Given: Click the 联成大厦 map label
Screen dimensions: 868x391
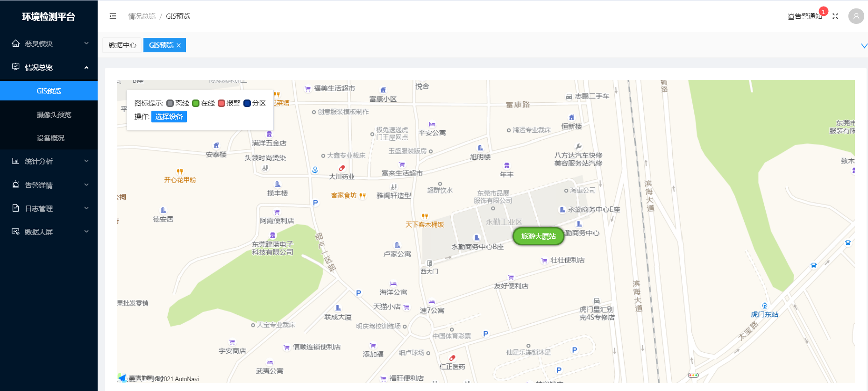Looking at the screenshot, I should [338, 317].
